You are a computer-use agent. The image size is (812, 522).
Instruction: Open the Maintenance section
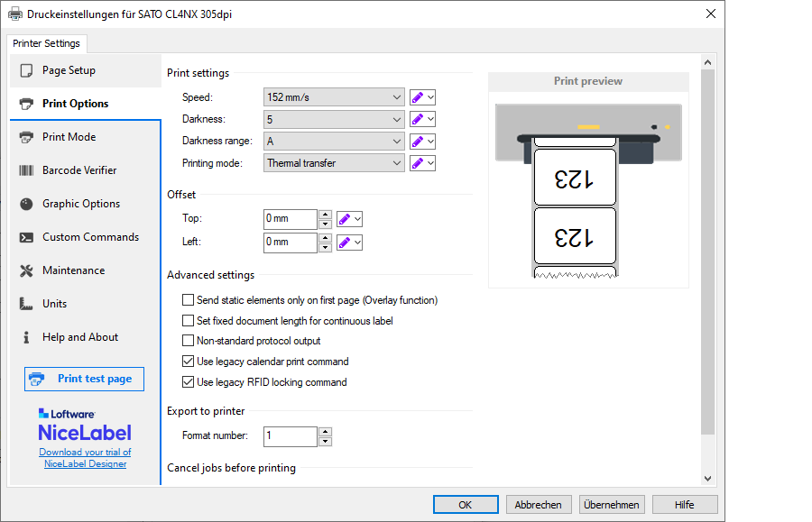click(x=86, y=270)
